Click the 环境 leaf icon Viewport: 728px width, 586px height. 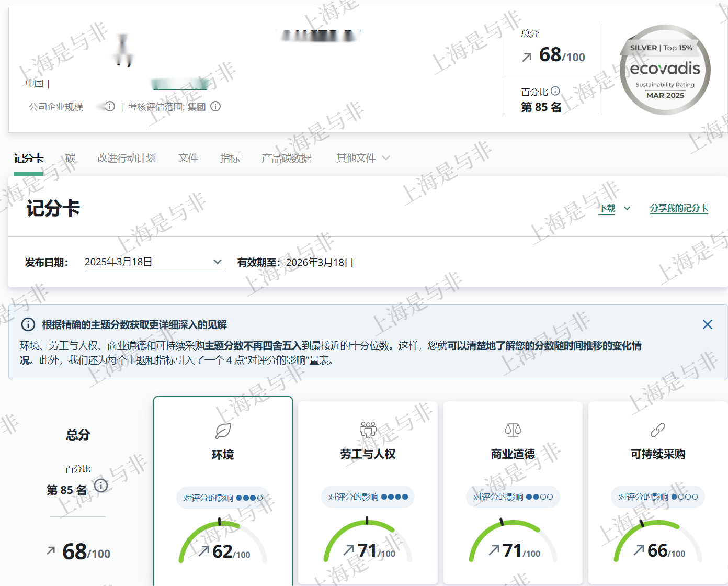(x=223, y=431)
